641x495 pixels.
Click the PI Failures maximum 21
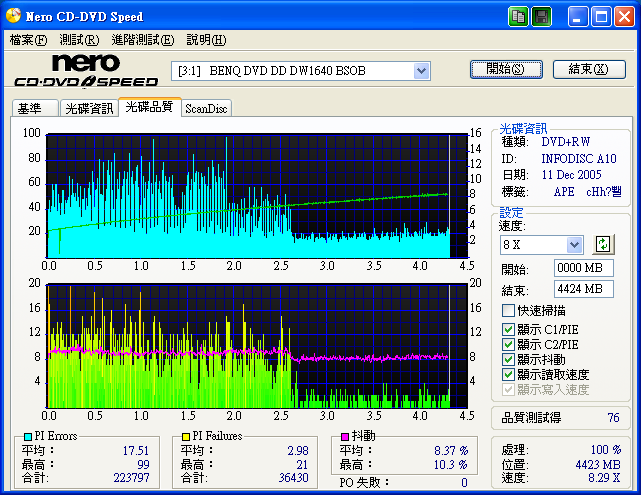click(x=302, y=465)
